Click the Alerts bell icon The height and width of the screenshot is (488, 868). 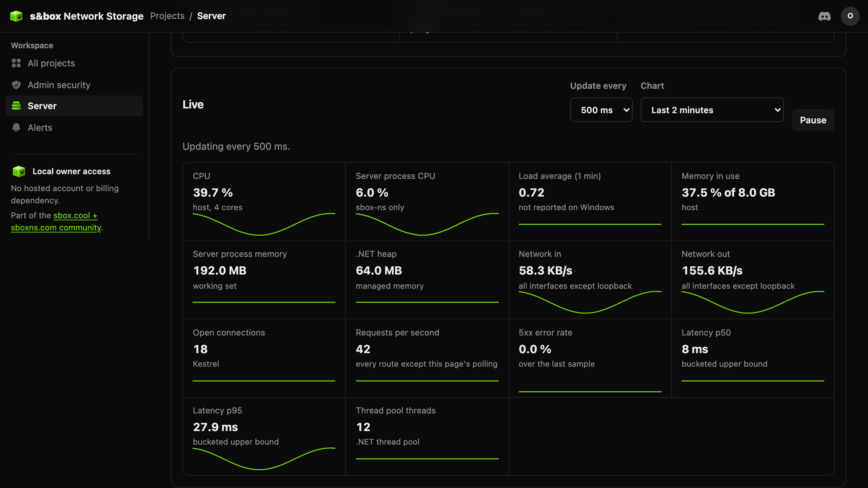[x=16, y=127]
